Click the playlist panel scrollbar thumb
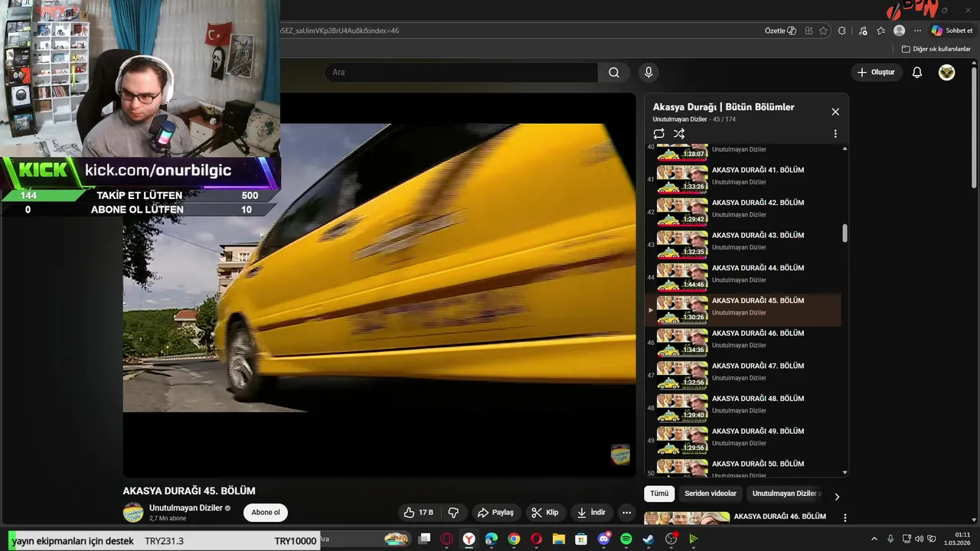Screen dimensions: 980x551 pos(845,233)
